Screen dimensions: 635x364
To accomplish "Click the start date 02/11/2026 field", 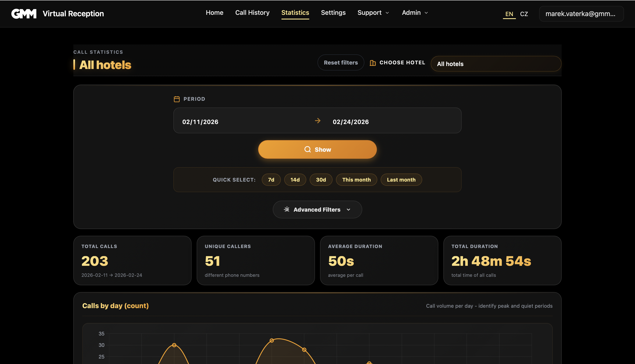I will [200, 122].
